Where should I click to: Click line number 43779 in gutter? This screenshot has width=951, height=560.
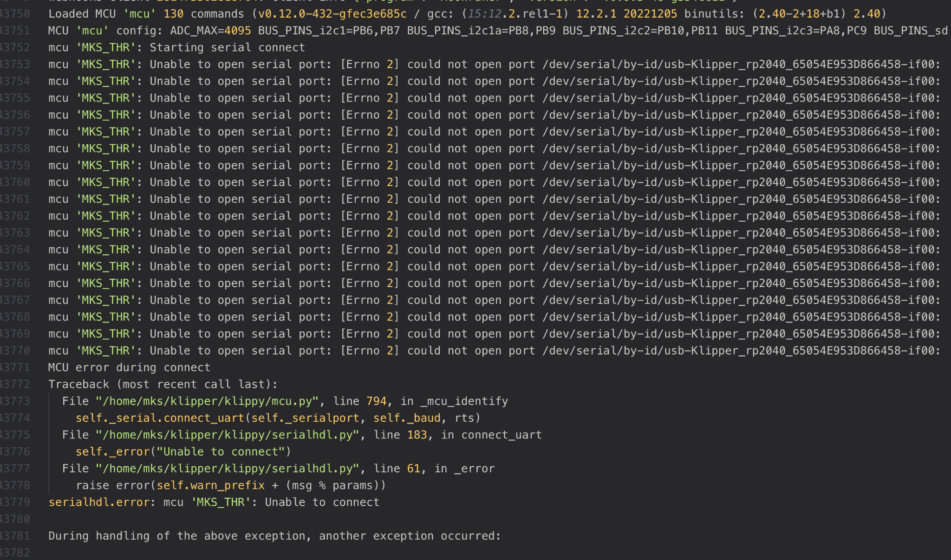click(x=15, y=502)
